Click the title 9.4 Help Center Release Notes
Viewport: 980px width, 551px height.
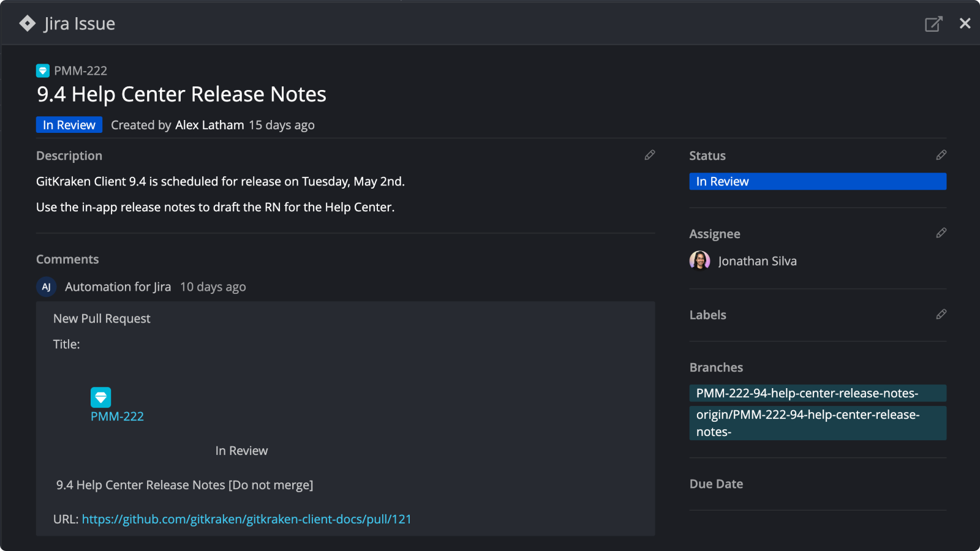(181, 94)
